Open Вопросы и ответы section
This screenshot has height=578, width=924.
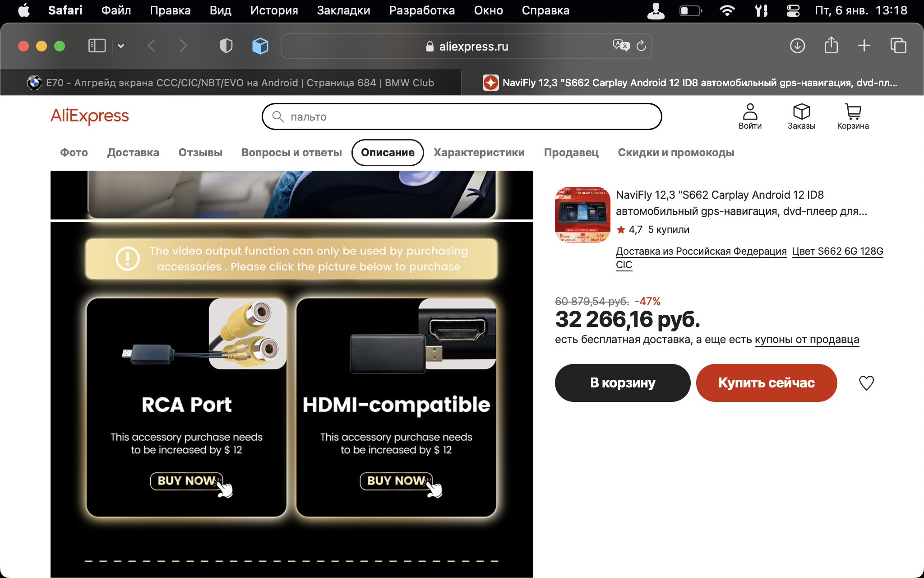[x=291, y=153]
